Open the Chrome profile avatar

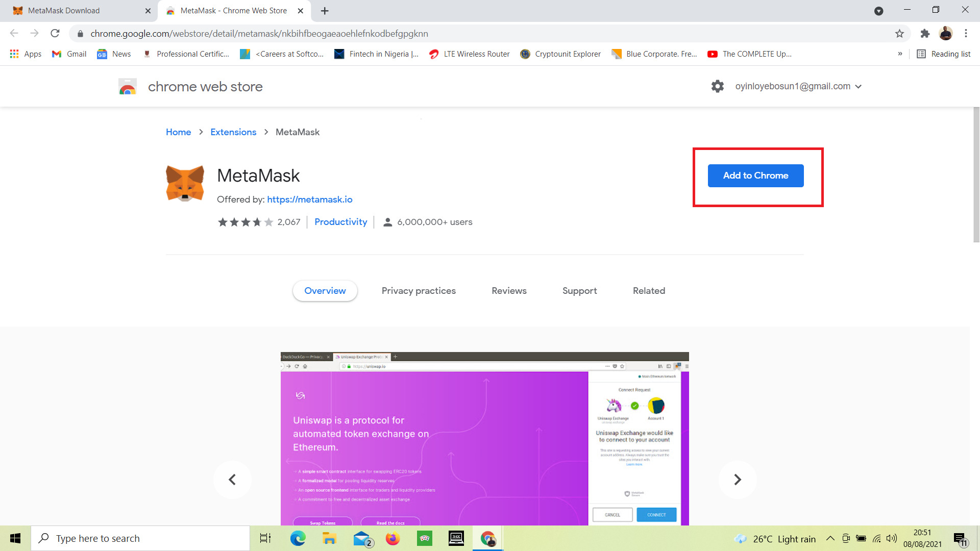point(946,34)
